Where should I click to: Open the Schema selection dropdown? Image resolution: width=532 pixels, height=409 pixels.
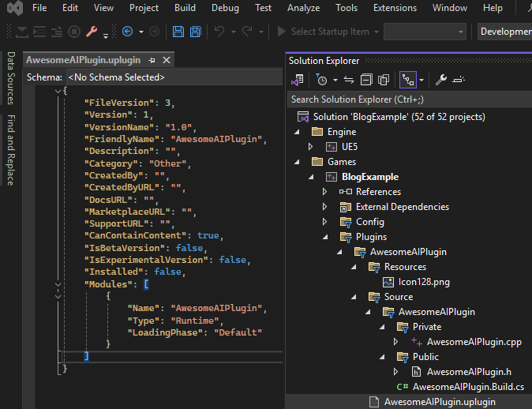pos(174,77)
